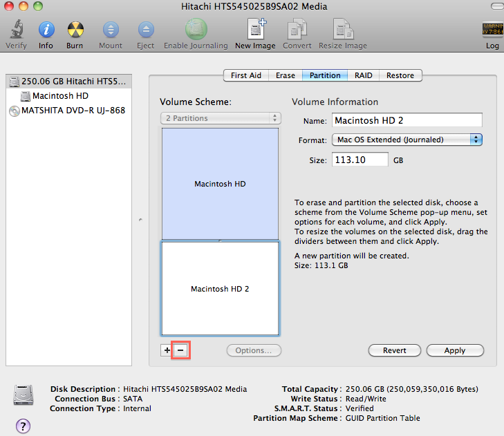This screenshot has width=504, height=436.
Task: Click the Resize Image toolbar icon
Action: (x=343, y=29)
